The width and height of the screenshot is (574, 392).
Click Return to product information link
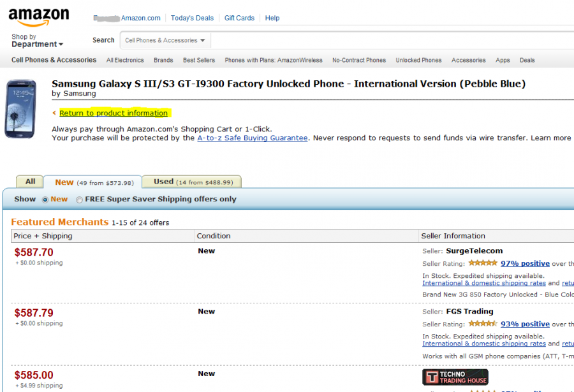coord(114,113)
